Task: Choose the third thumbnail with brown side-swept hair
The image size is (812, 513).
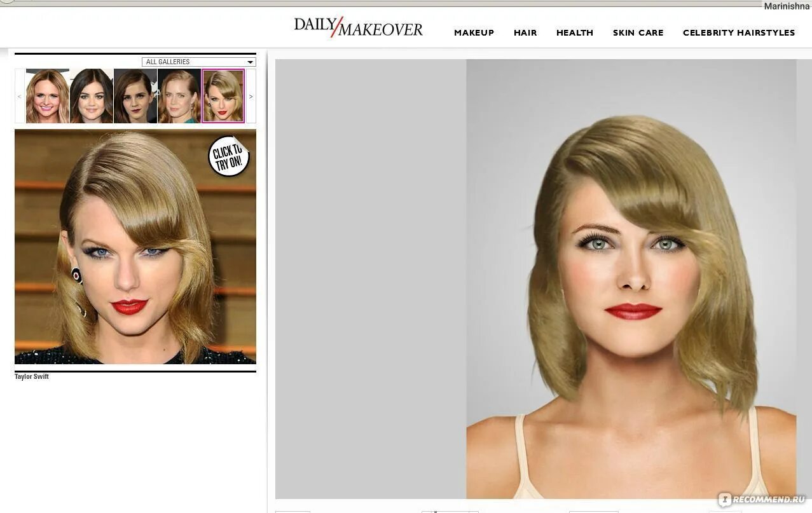Action: tap(135, 96)
